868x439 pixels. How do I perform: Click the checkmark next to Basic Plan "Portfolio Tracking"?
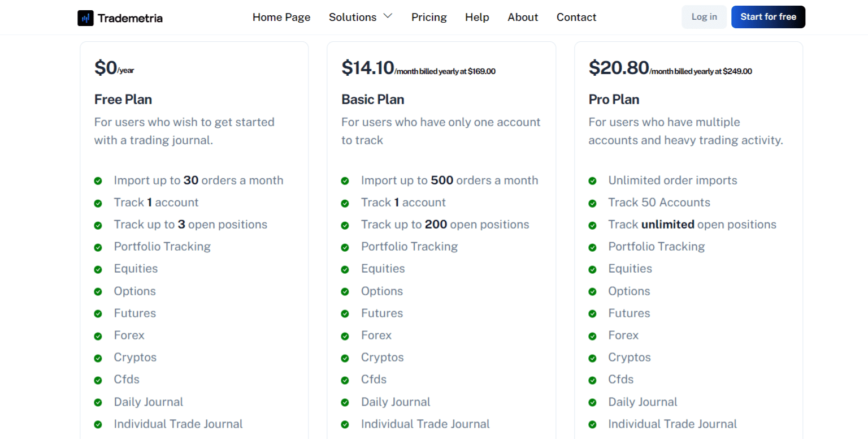tap(345, 247)
